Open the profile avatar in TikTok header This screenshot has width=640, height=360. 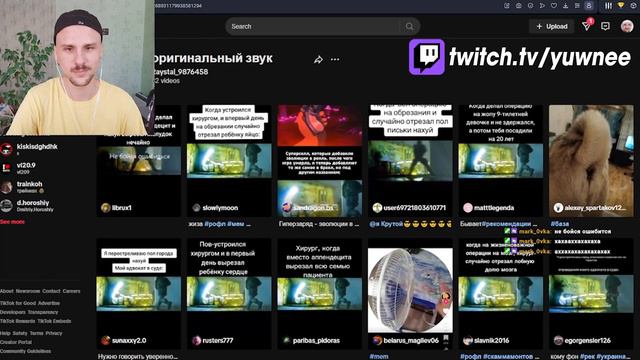[627, 26]
